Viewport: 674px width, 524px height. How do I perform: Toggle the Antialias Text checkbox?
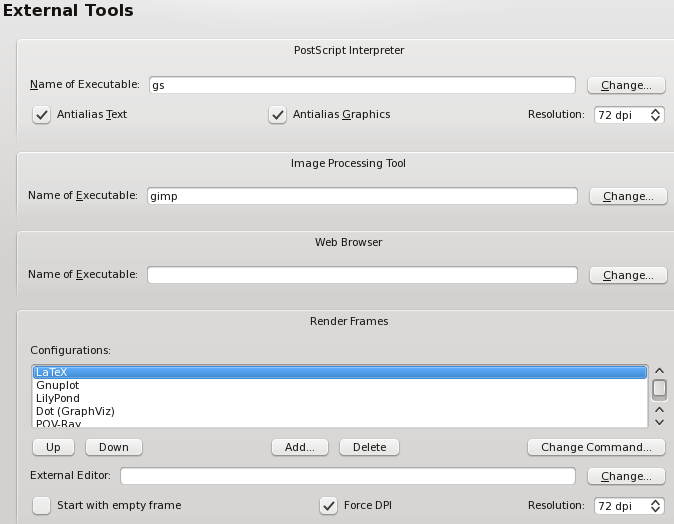(x=41, y=115)
